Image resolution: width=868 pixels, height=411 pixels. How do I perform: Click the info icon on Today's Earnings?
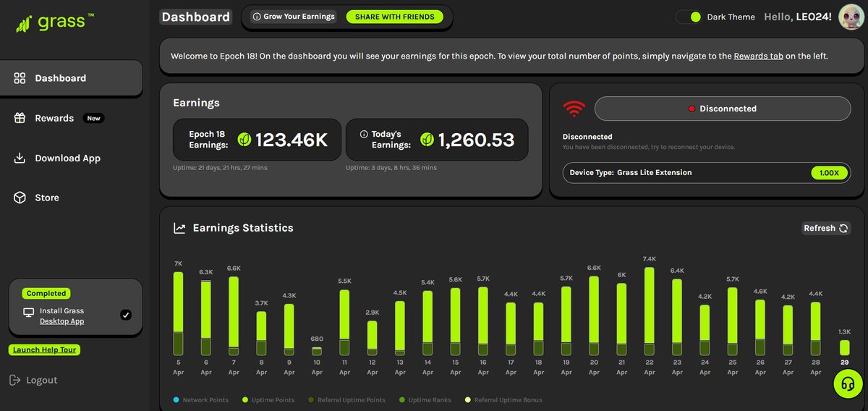(x=364, y=135)
